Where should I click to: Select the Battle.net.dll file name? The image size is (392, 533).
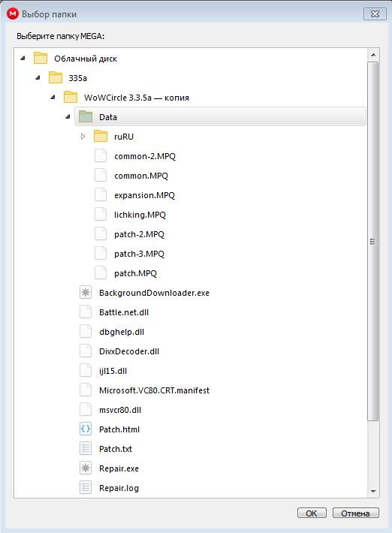tap(124, 312)
